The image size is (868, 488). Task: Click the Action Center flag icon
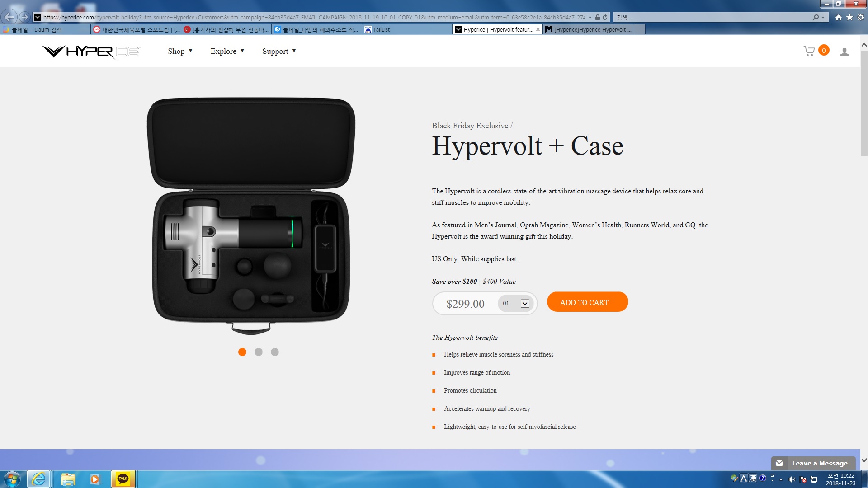(803, 479)
